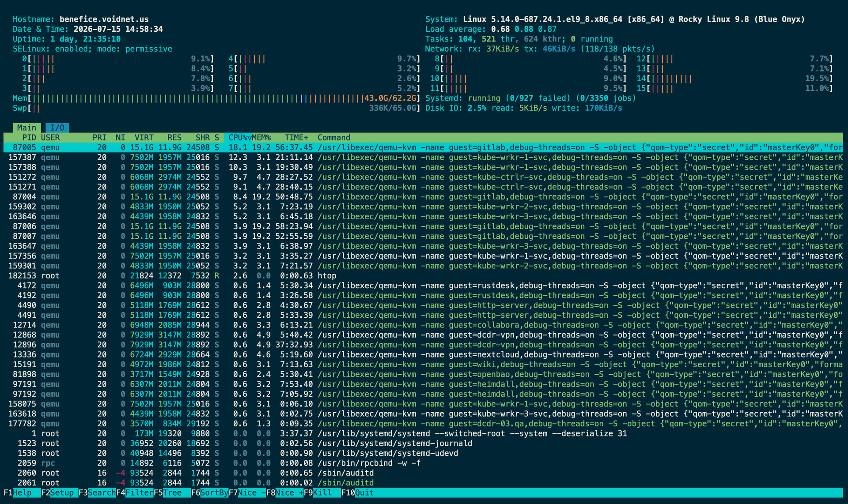Select dcdr-vpn process row PID 12896

(423, 345)
